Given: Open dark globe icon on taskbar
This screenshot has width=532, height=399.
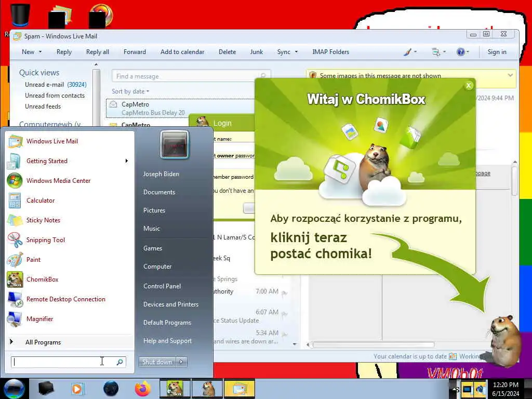Looking at the screenshot, I should click(111, 389).
